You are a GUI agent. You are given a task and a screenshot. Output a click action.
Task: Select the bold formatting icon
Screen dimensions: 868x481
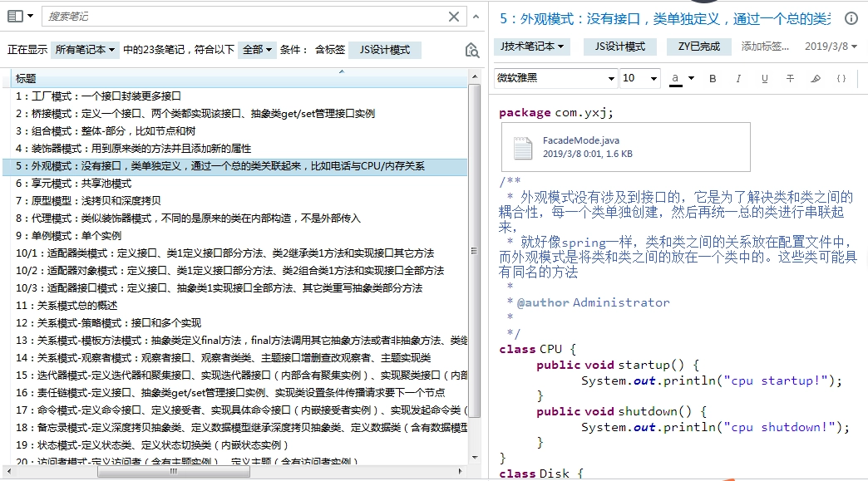(713, 78)
